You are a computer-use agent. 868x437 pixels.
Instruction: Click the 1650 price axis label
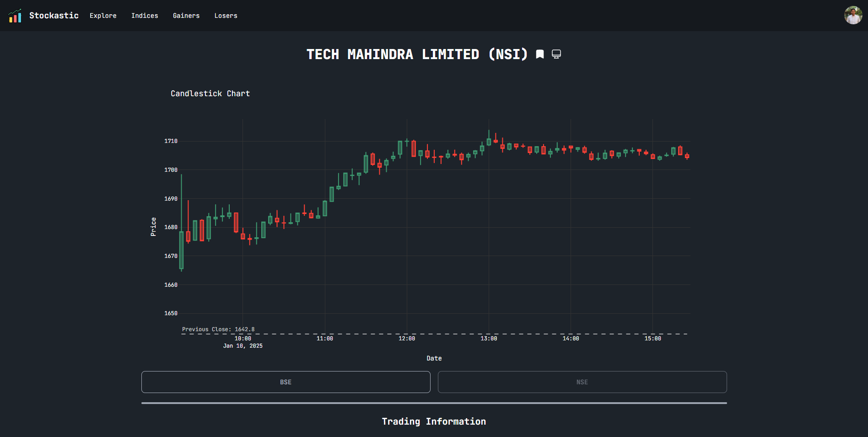pos(171,313)
